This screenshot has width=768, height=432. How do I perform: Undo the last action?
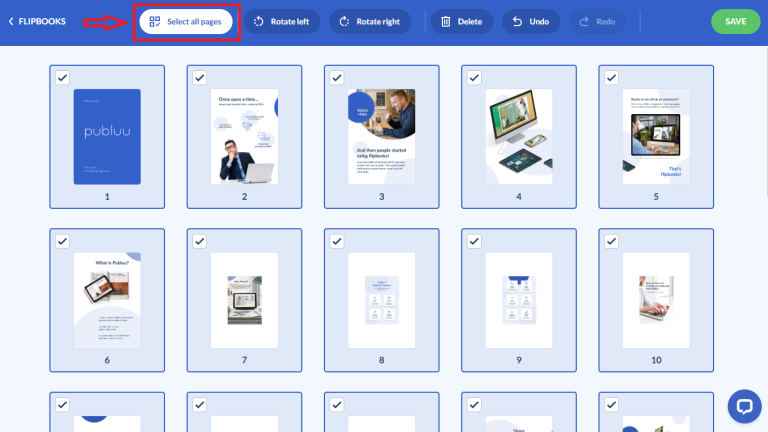(x=531, y=22)
